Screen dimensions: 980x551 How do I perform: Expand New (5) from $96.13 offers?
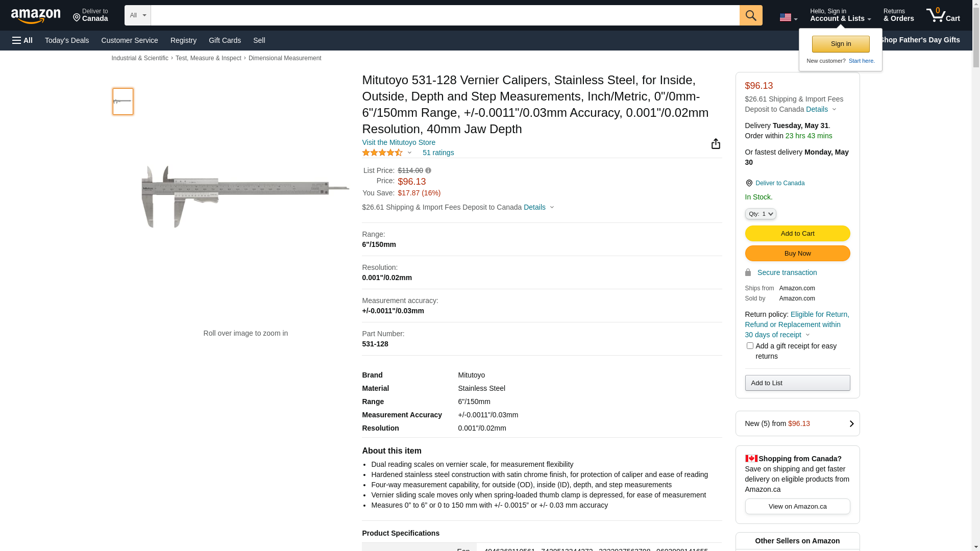(x=797, y=423)
